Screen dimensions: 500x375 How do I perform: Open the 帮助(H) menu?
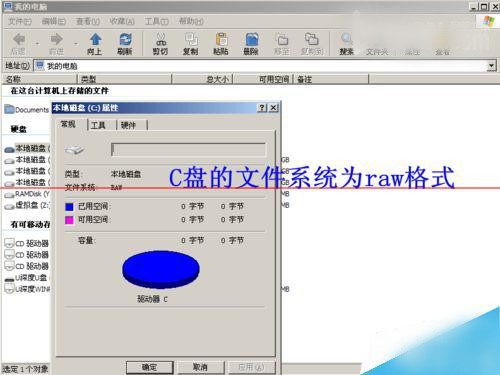click(x=191, y=22)
